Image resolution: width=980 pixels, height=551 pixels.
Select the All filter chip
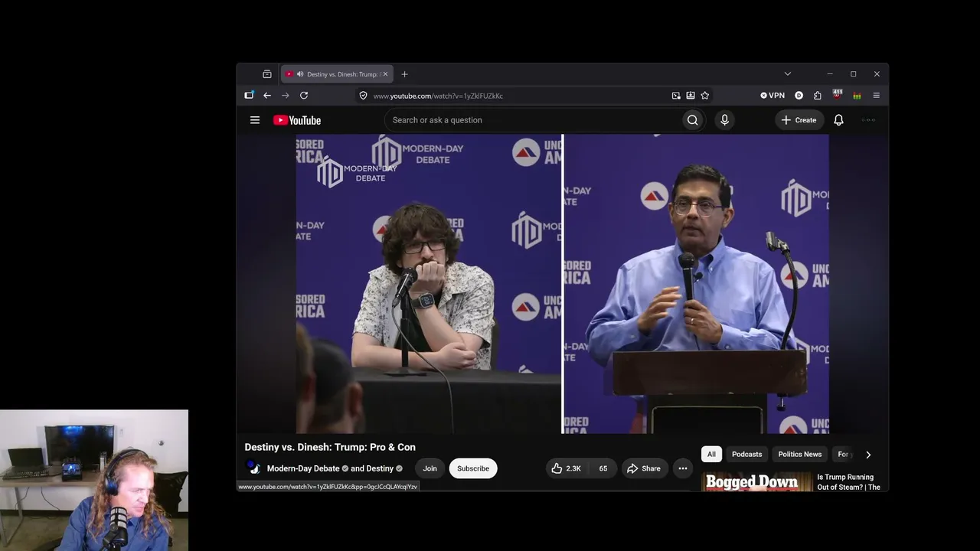pos(711,455)
